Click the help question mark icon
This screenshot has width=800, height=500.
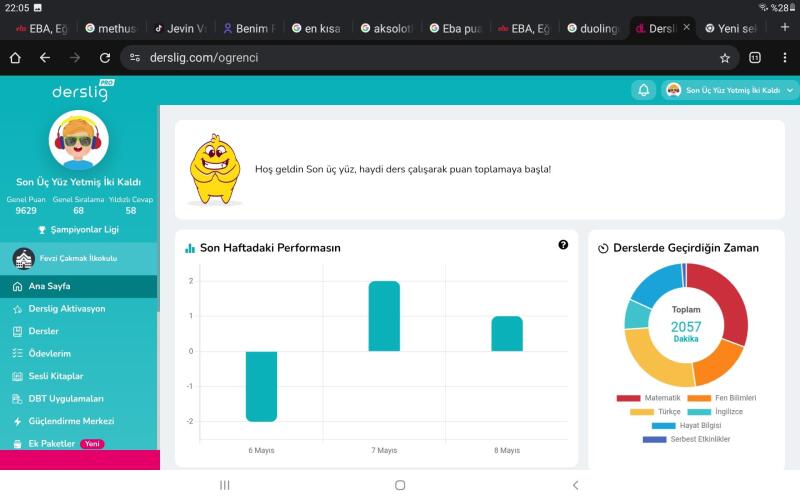pos(563,245)
